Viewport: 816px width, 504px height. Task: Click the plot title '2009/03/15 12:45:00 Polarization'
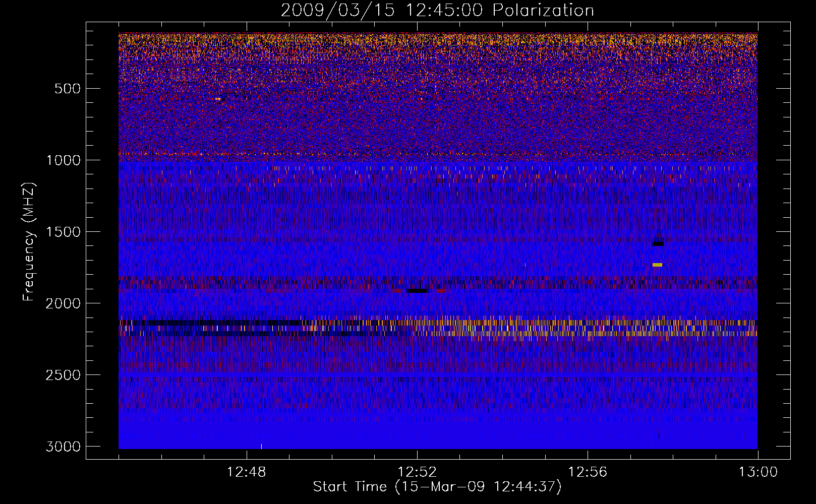(x=437, y=10)
